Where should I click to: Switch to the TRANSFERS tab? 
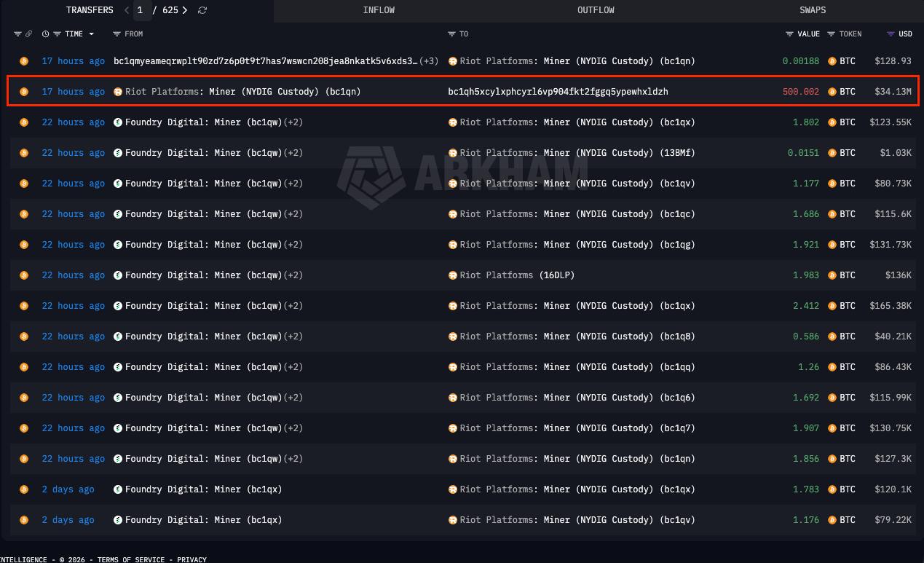tap(90, 10)
